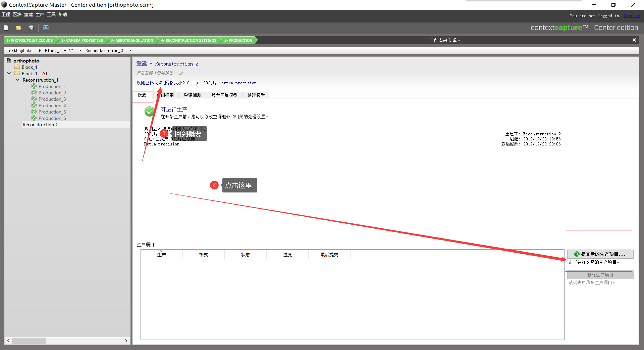This screenshot has height=350, width=644.
Task: Click the tree panel scrollbar right arrow
Action: 126,341
